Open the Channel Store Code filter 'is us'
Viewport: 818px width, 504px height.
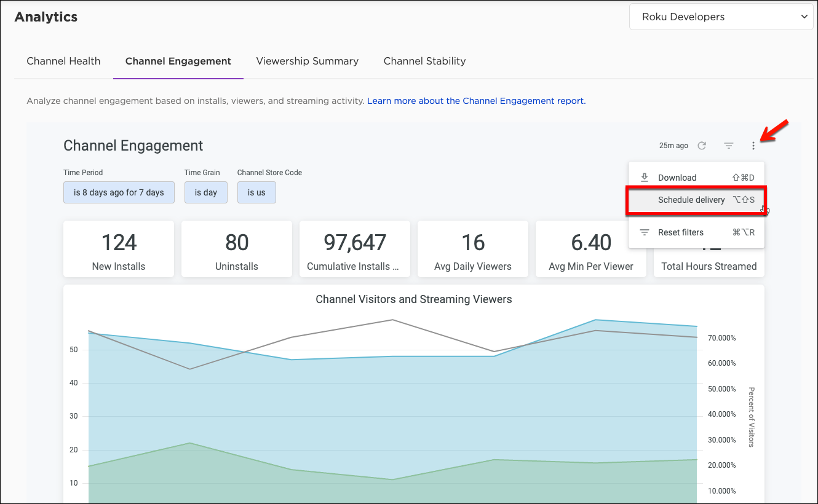click(x=256, y=192)
